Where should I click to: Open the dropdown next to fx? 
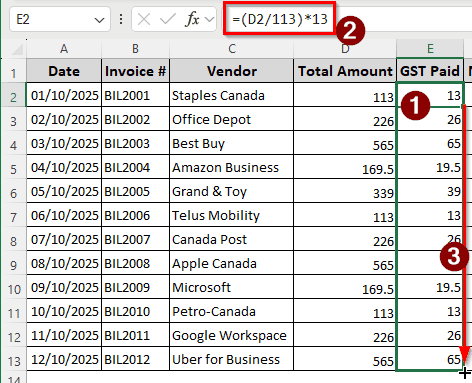click(x=210, y=19)
